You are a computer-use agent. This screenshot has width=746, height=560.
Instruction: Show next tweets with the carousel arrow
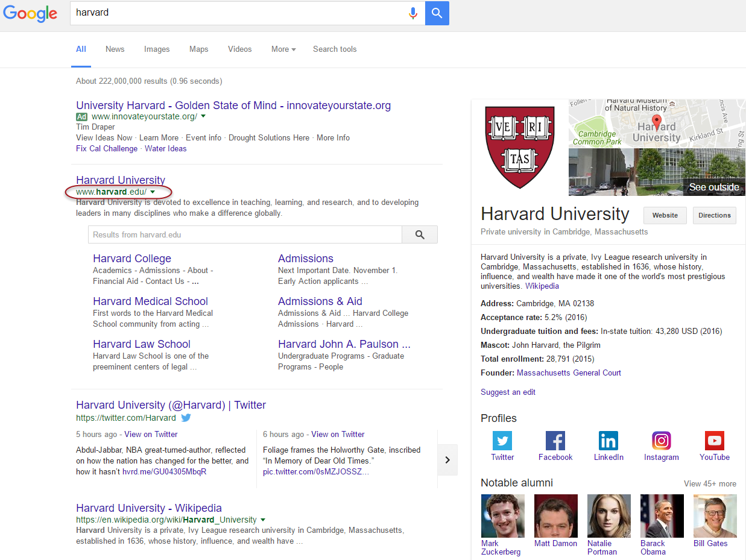[447, 460]
